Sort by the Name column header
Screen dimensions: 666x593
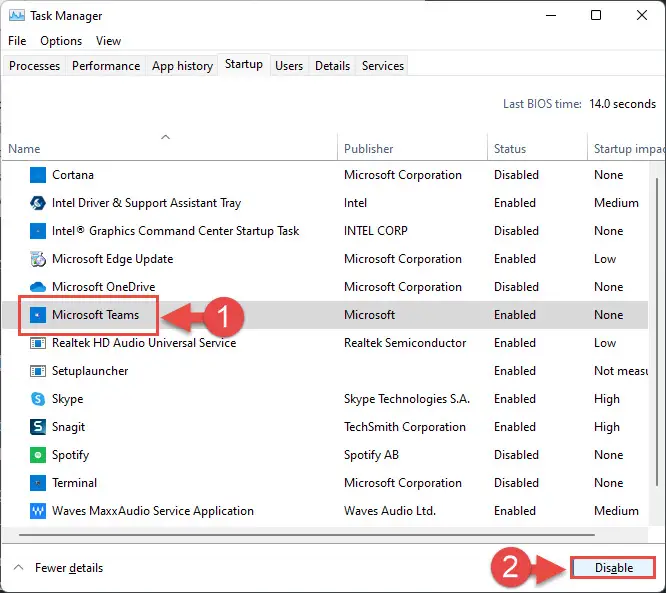[x=170, y=147]
